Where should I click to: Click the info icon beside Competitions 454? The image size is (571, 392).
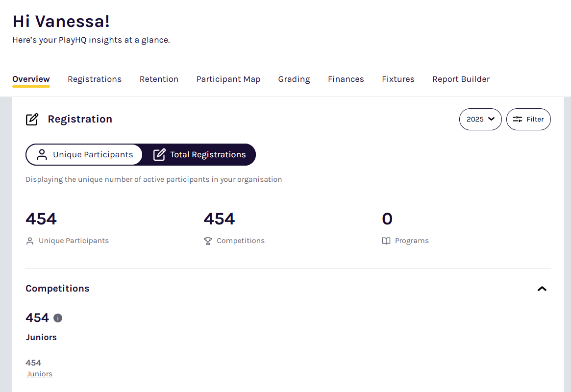point(58,318)
